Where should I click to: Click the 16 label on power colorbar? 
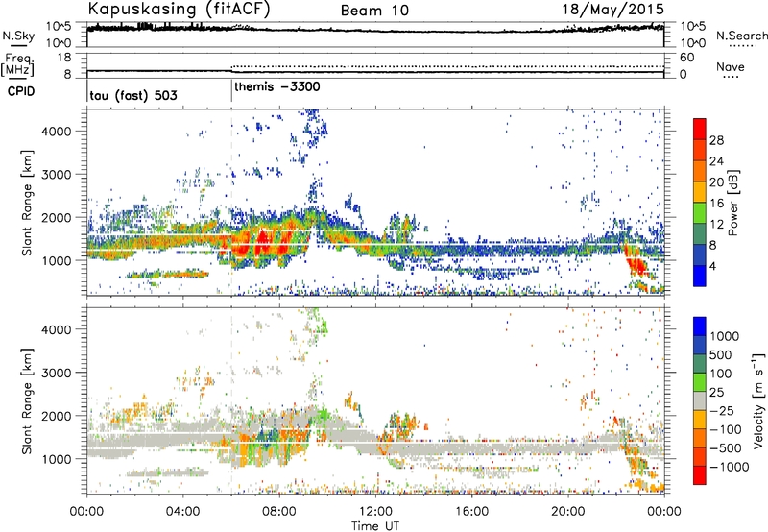tap(716, 204)
